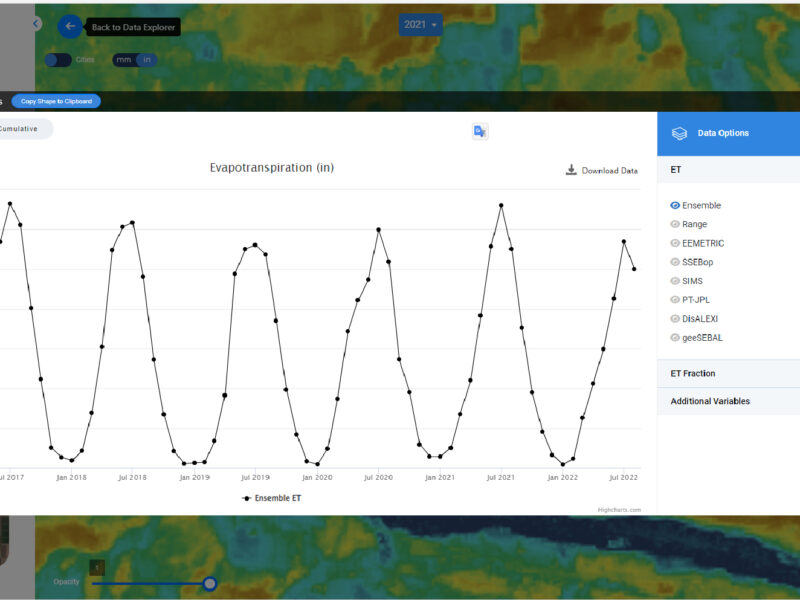Switch units with the mm/in toggle

pos(135,60)
